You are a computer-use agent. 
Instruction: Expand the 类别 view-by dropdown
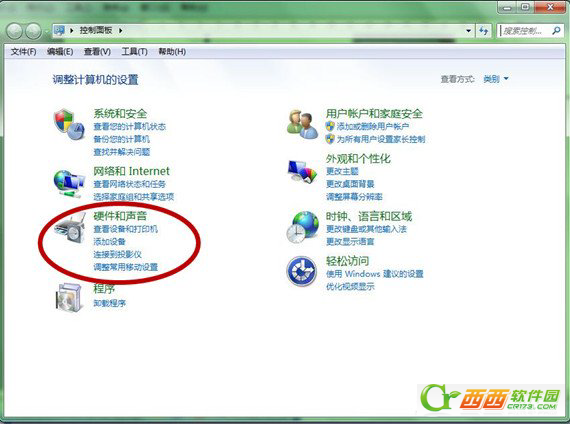(496, 79)
